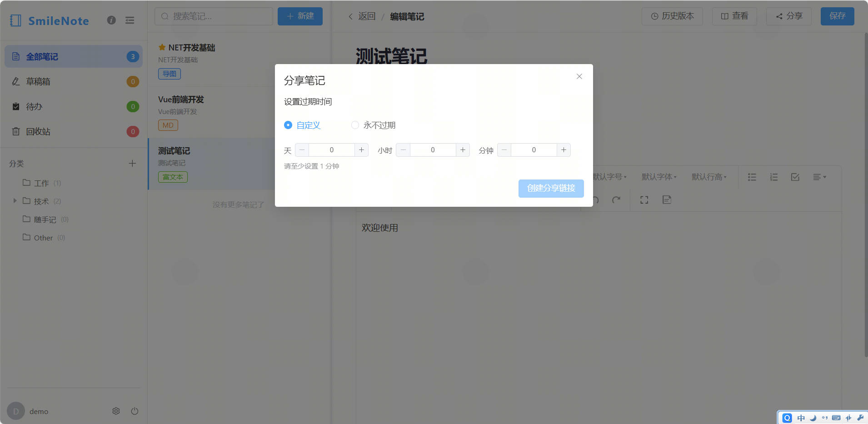Increase the 分钟 value with plus
The height and width of the screenshot is (424, 868).
[564, 150]
